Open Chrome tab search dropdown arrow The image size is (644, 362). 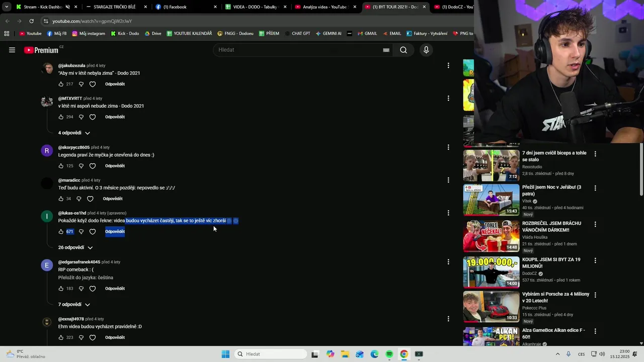coord(6,7)
